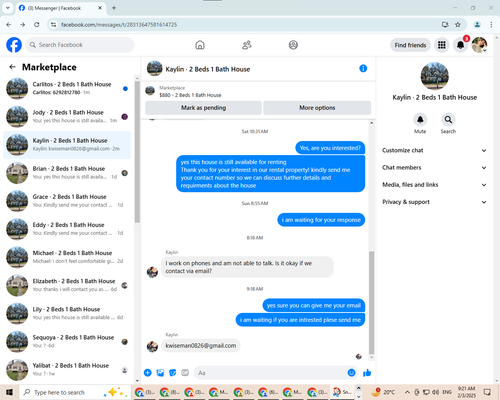
Task: Open the Facebook logo home link
Action: click(x=14, y=45)
